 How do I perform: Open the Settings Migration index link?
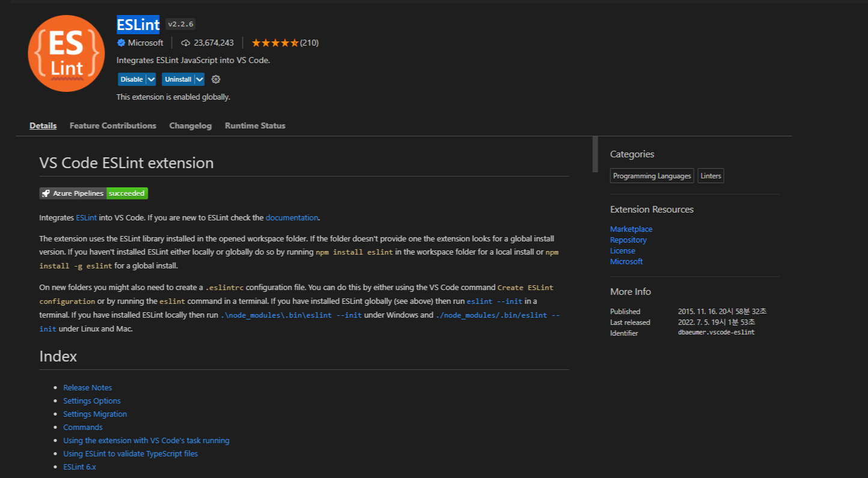coord(95,414)
